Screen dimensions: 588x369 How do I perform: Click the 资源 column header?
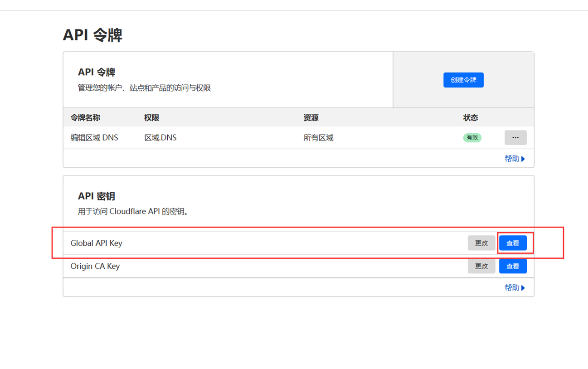[311, 118]
